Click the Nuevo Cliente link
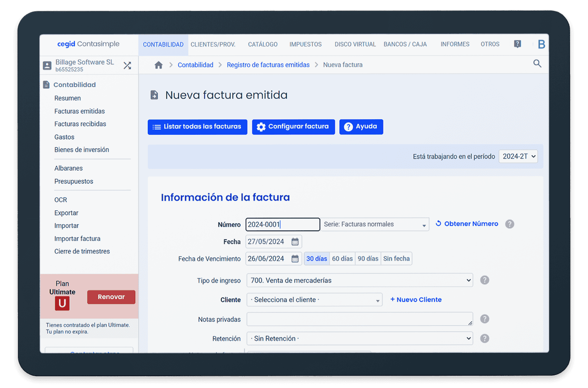The image size is (588, 388). click(x=416, y=300)
